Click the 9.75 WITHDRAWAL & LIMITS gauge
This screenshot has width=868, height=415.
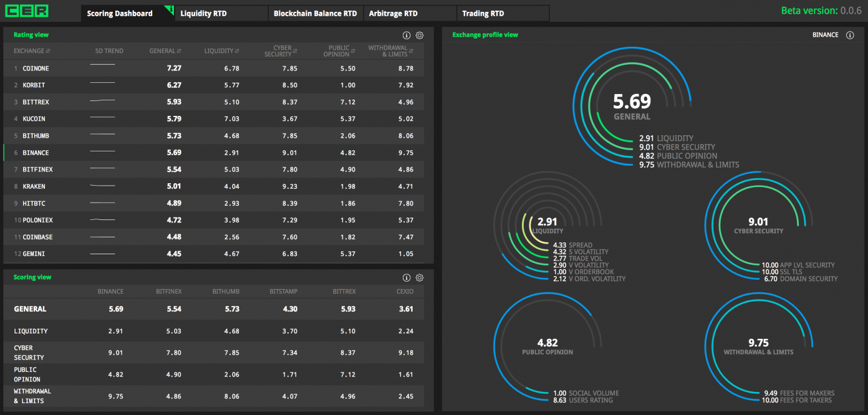coord(758,346)
